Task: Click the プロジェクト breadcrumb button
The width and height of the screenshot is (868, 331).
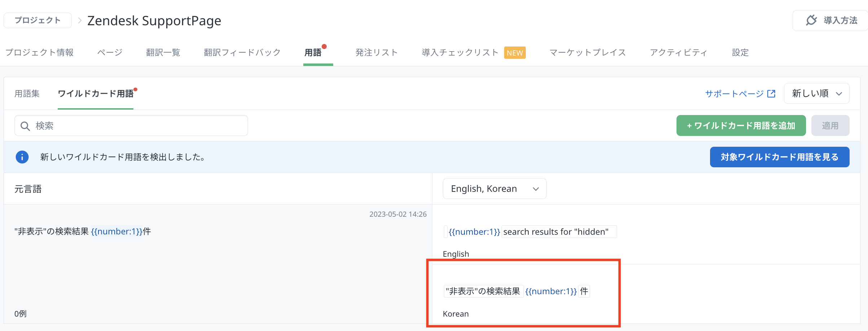Action: click(38, 21)
